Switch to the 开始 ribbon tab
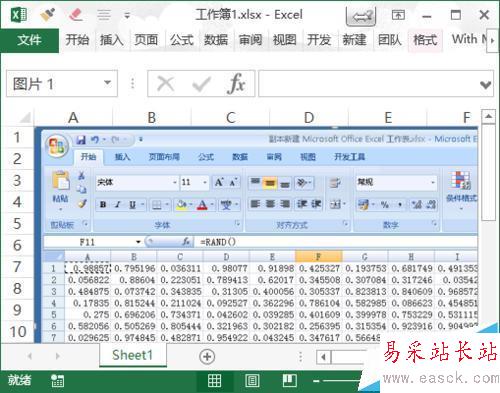Screen dimensions: 500x393 [77, 40]
